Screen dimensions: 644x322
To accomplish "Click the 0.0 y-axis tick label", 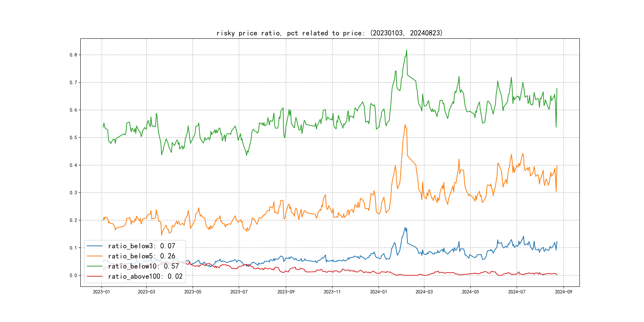I will point(73,275).
